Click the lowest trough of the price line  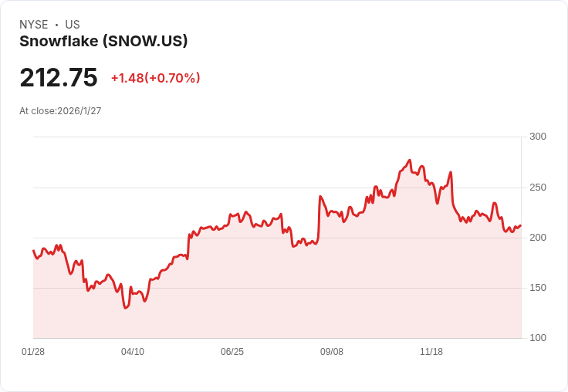coord(125,308)
